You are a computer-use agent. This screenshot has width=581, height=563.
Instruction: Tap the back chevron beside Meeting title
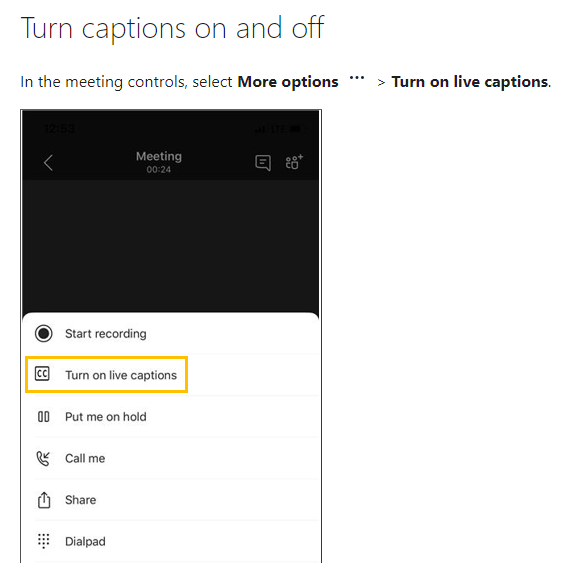(x=49, y=163)
